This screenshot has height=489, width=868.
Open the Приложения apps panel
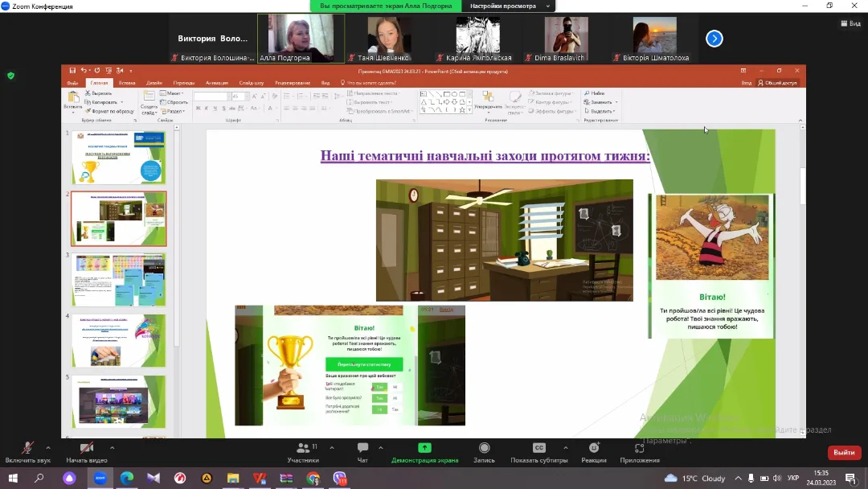(x=640, y=449)
